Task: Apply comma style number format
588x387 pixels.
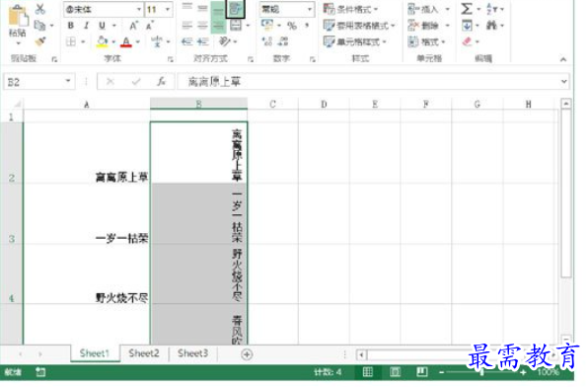Action: pos(307,26)
